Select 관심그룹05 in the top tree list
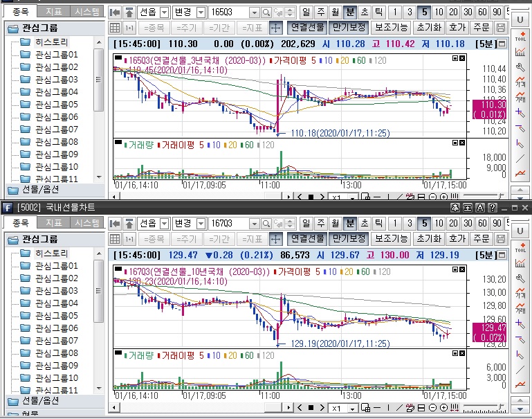The image size is (532, 419). point(56,104)
